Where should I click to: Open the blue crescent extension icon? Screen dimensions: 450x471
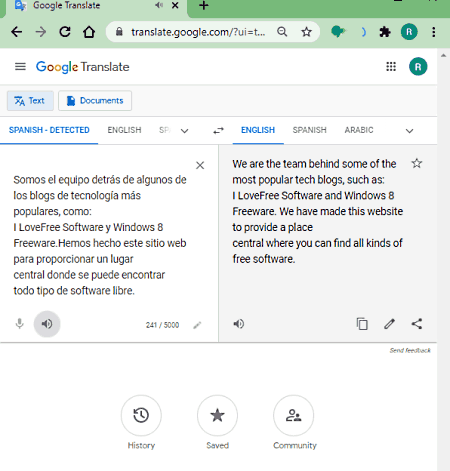point(363,32)
